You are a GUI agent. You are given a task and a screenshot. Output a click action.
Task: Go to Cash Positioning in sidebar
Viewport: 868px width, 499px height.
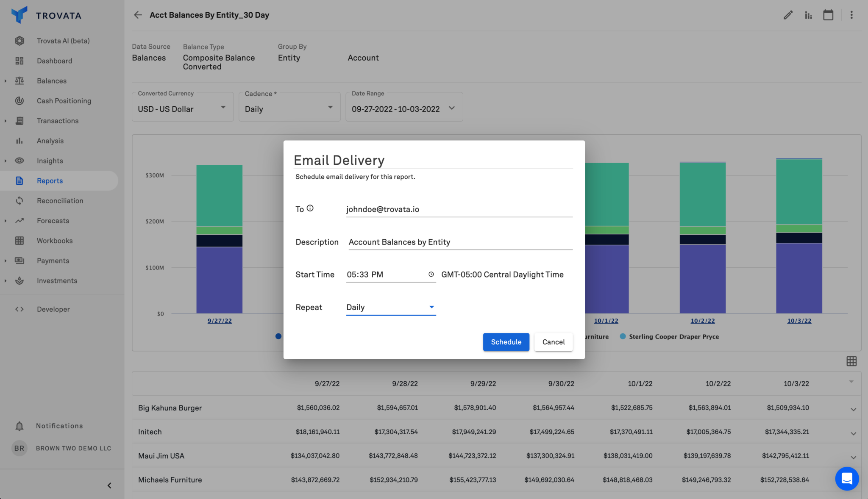click(x=64, y=101)
